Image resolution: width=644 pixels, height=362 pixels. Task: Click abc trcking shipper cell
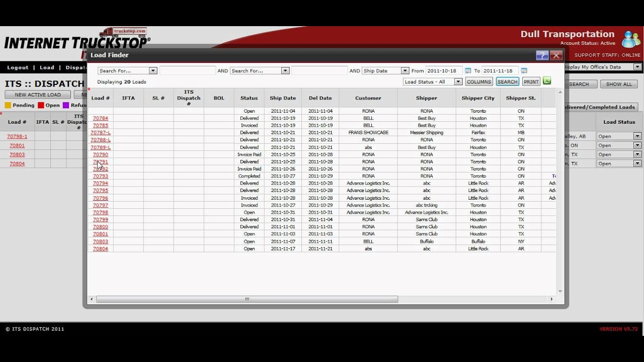(427, 205)
